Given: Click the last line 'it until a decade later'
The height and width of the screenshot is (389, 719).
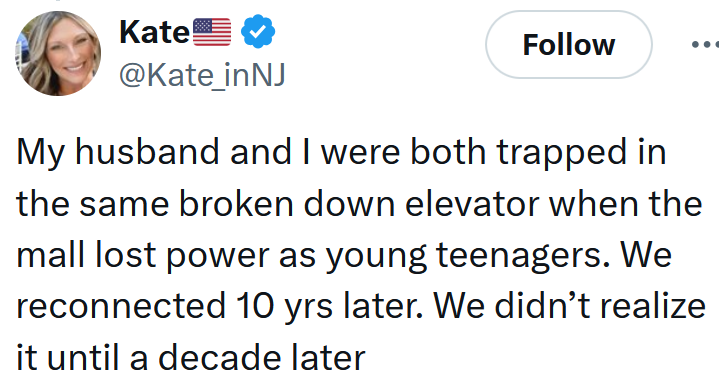Looking at the screenshot, I should click(x=191, y=358).
